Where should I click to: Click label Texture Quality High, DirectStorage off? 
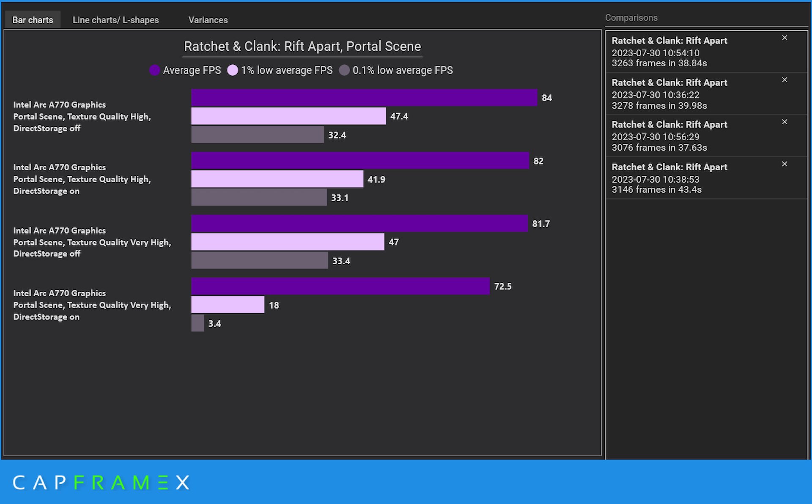coord(82,116)
